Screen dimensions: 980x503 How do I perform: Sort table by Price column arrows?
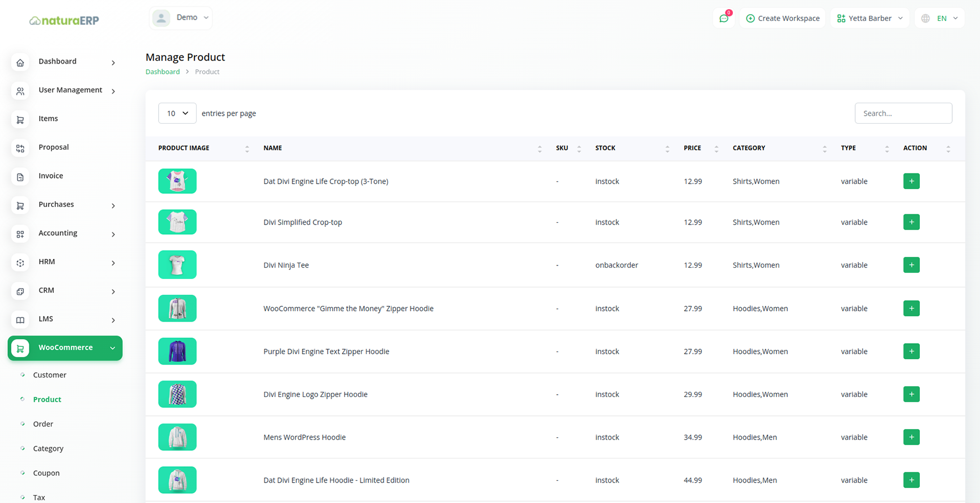pos(716,149)
